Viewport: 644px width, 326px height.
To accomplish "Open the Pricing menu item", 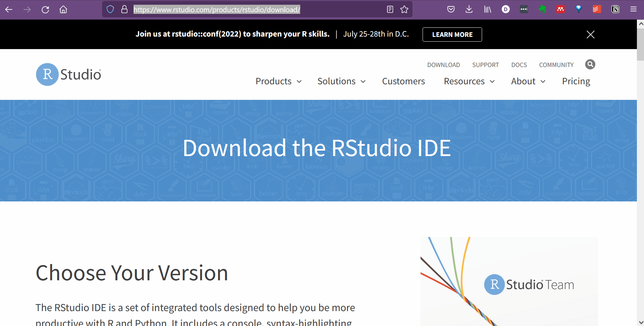I will (x=576, y=81).
